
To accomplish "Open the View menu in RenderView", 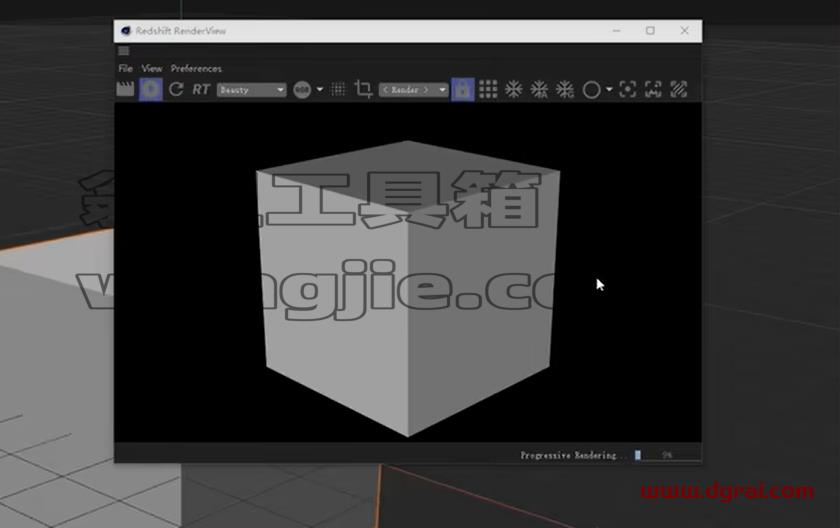I will [x=152, y=69].
